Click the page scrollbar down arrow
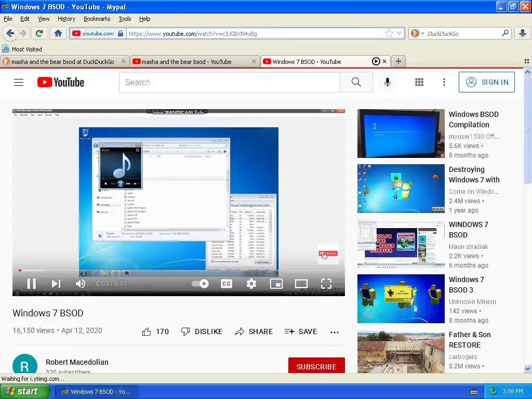This screenshot has height=399, width=532. coord(527,368)
